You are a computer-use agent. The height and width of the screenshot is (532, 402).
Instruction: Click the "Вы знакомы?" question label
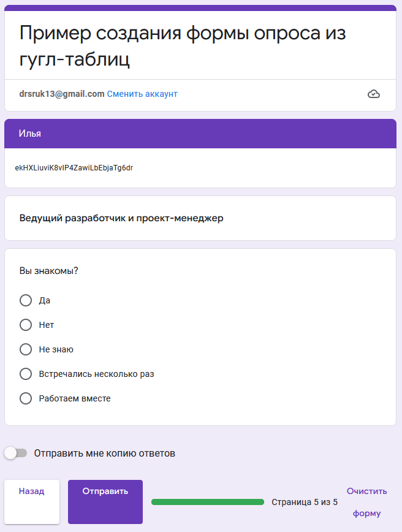48,271
